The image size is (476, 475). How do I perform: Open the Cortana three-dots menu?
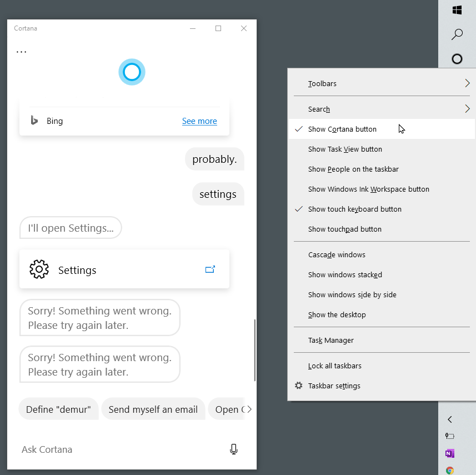coord(21,52)
